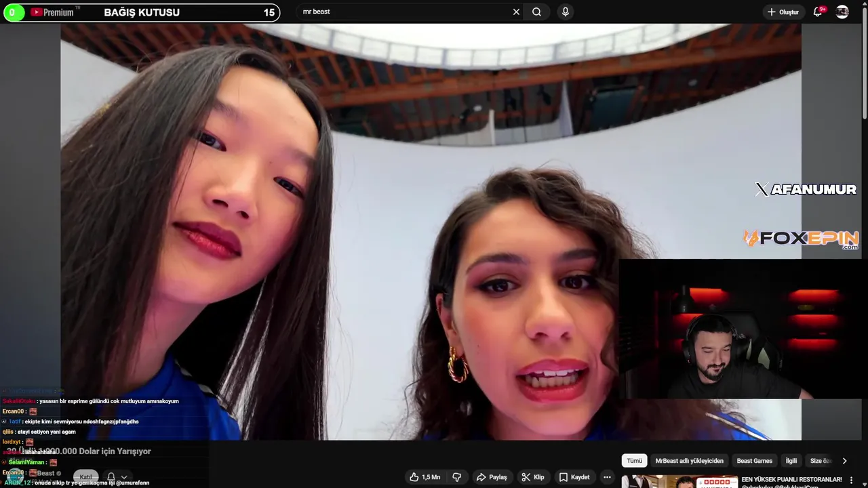The height and width of the screenshot is (488, 868).
Task: Open the Oluştur create menu
Action: point(783,12)
